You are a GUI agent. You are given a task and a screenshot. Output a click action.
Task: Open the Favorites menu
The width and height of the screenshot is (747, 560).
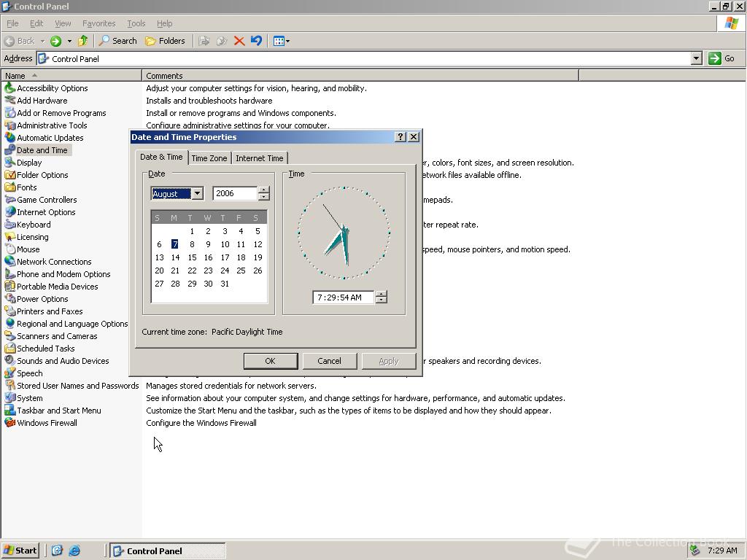tap(98, 23)
